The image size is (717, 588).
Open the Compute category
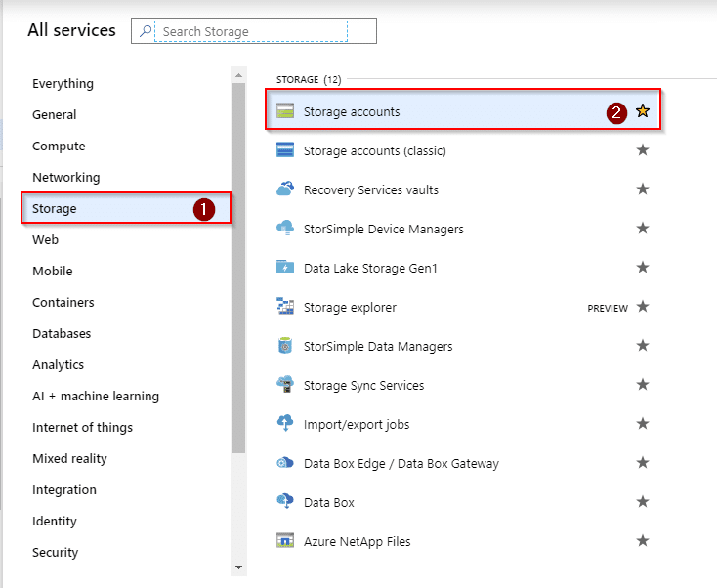(59, 146)
